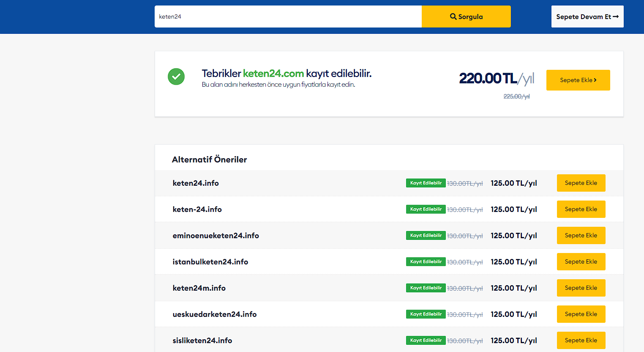Click Kayıt Edilebilir badge for istanbulketen24.info
This screenshot has height=352, width=644.
426,261
